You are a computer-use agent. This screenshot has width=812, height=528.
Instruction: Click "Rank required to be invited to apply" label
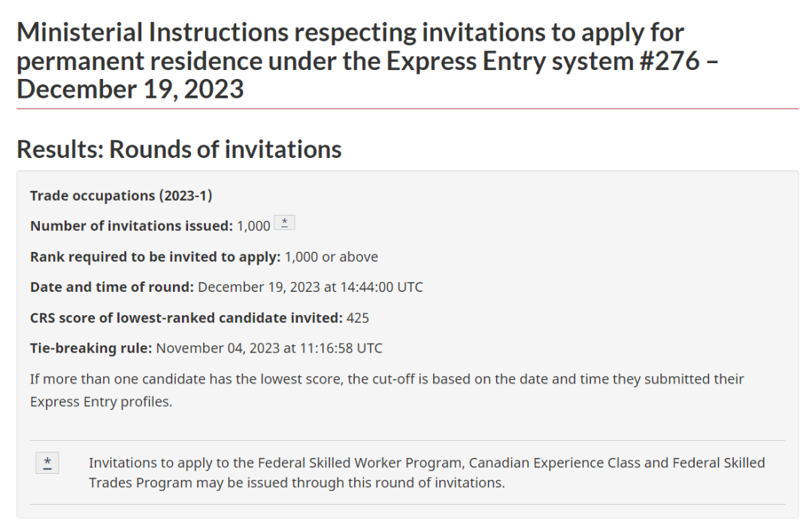pyautogui.click(x=156, y=257)
